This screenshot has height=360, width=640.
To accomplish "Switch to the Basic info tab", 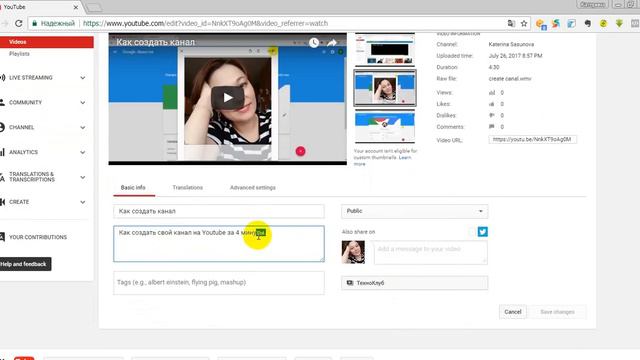I will [133, 188].
